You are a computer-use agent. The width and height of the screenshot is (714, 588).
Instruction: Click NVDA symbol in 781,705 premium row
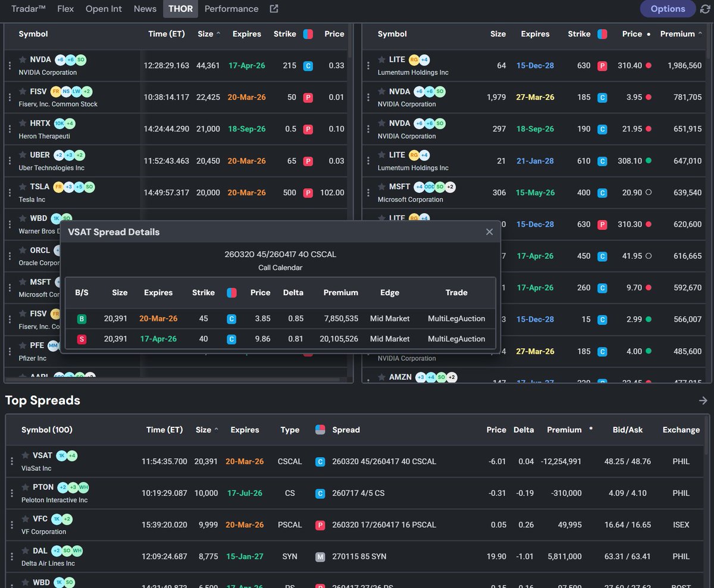tap(400, 92)
